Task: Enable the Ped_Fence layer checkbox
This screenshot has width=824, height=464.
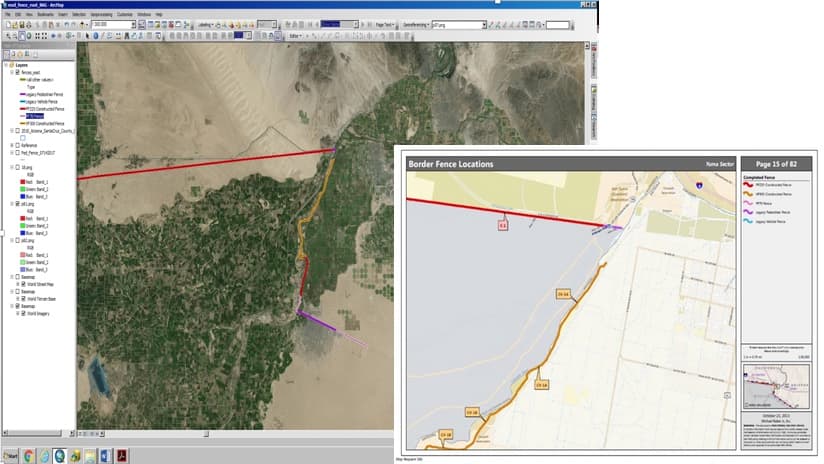Action: [18, 153]
